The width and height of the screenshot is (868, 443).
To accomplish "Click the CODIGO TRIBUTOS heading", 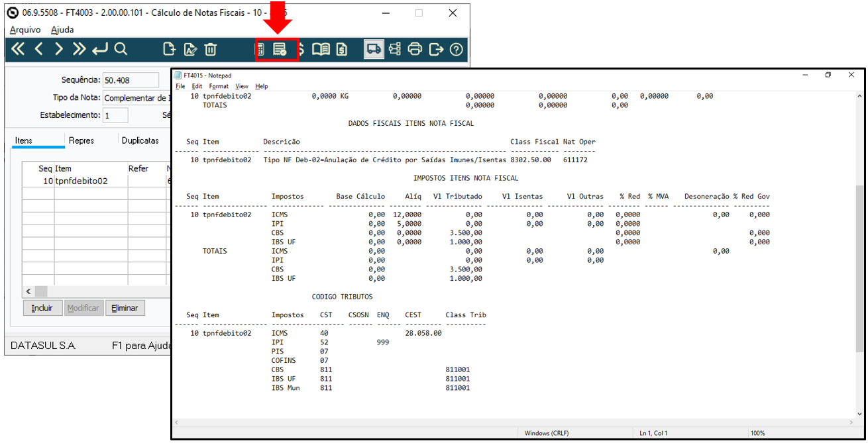I will click(x=342, y=297).
